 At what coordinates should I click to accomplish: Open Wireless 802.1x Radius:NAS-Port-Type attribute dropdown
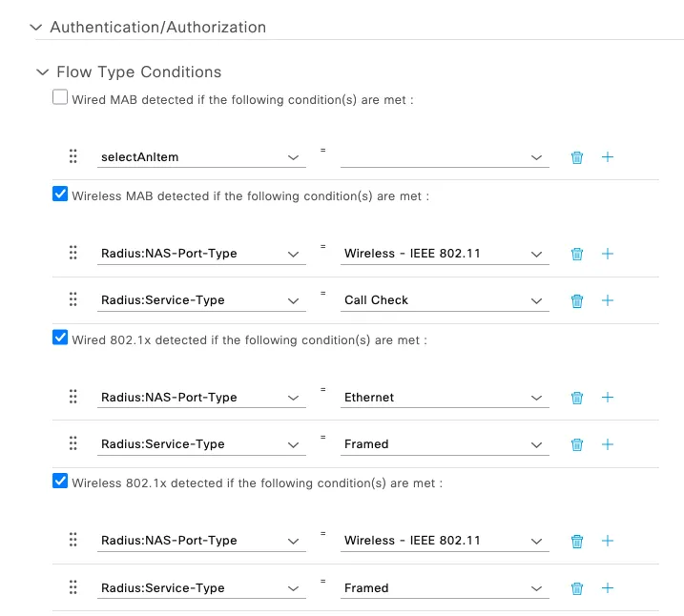(x=201, y=541)
